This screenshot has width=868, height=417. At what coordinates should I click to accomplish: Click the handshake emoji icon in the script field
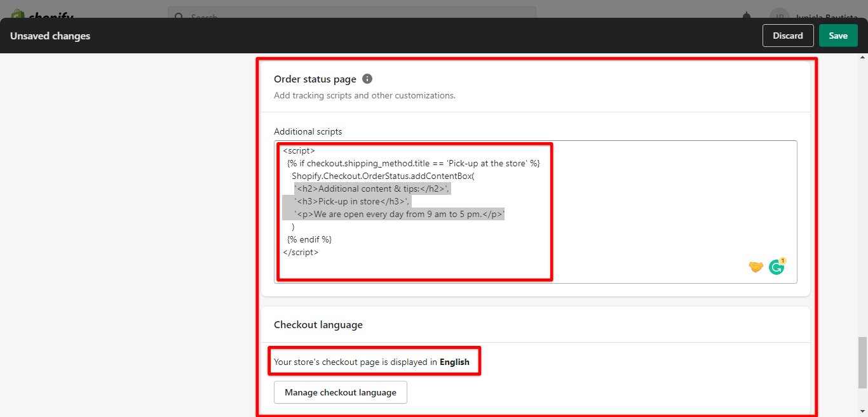tap(756, 267)
